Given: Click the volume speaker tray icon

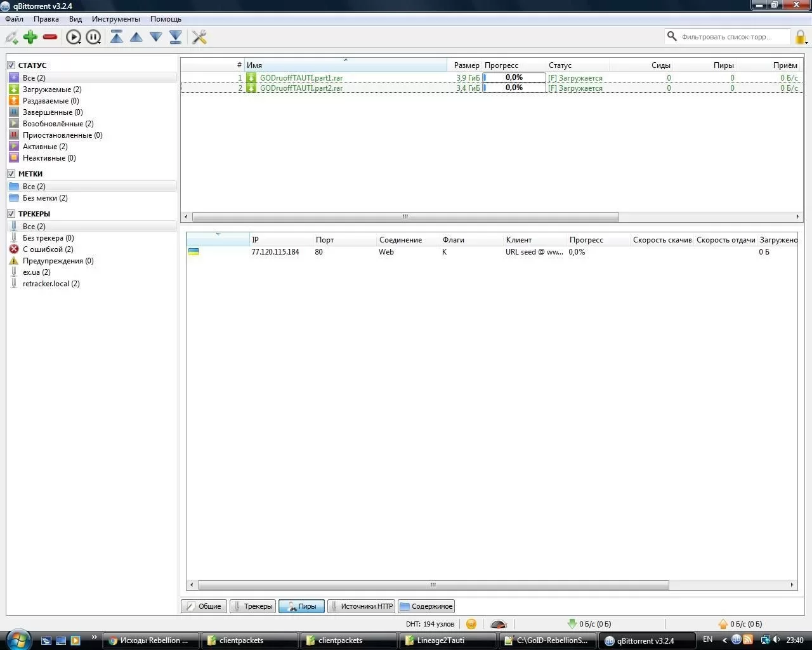Looking at the screenshot, I should click(776, 640).
